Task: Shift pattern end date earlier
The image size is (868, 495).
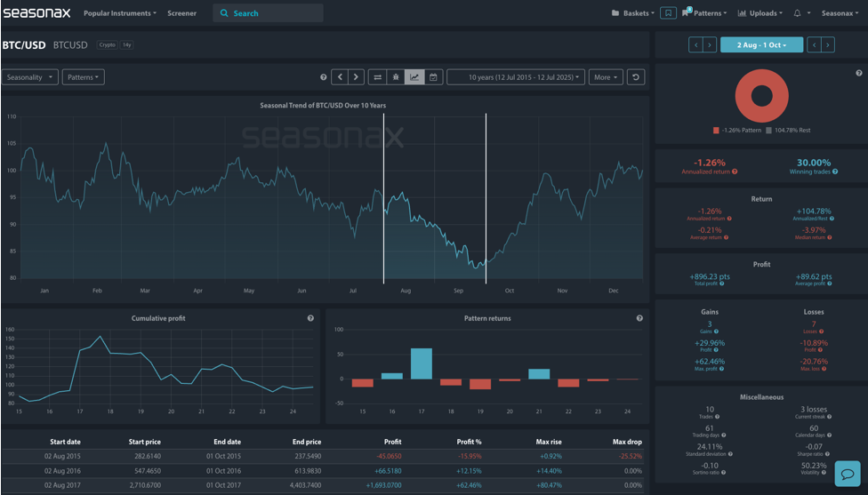Action: [814, 44]
